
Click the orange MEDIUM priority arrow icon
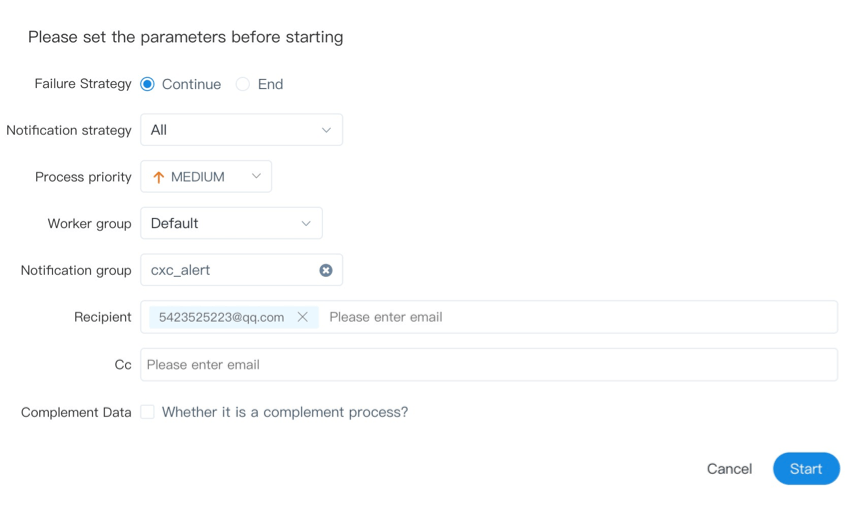(x=158, y=177)
